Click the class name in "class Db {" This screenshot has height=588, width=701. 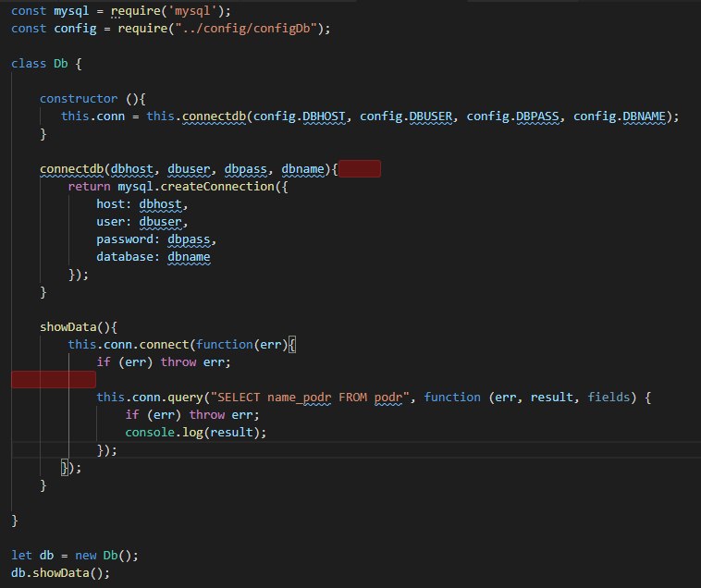61,64
